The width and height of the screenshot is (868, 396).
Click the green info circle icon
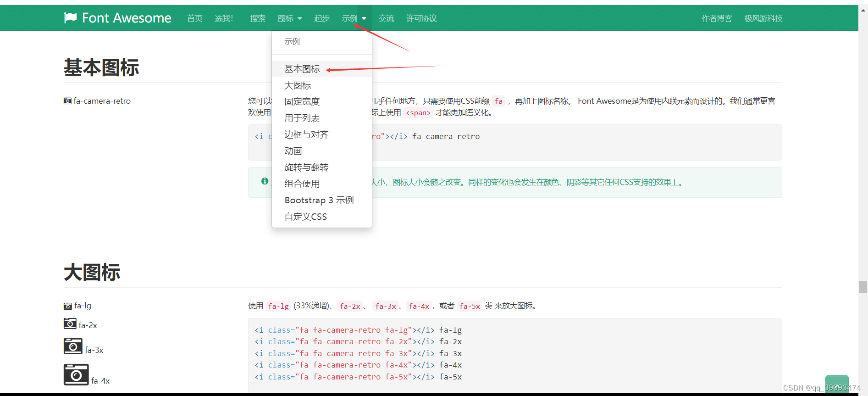265,181
